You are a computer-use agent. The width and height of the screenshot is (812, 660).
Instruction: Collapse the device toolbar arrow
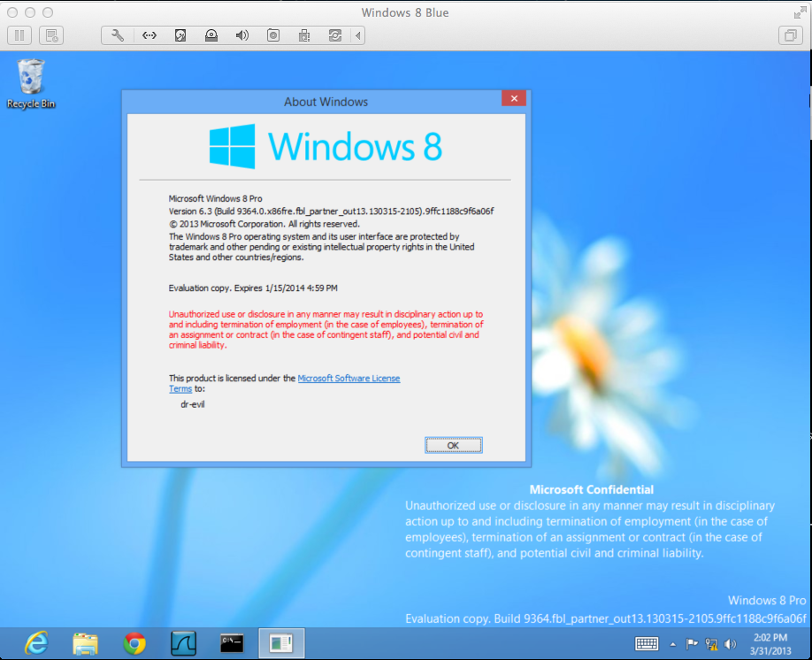358,35
